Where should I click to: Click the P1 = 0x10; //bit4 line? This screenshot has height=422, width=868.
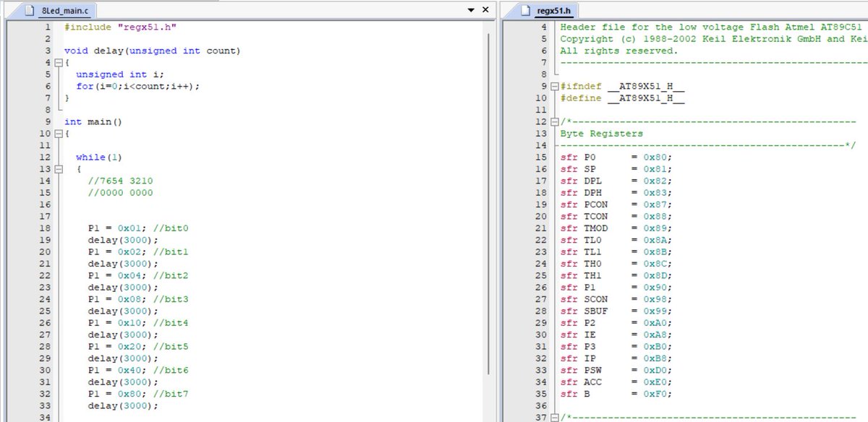coord(138,323)
